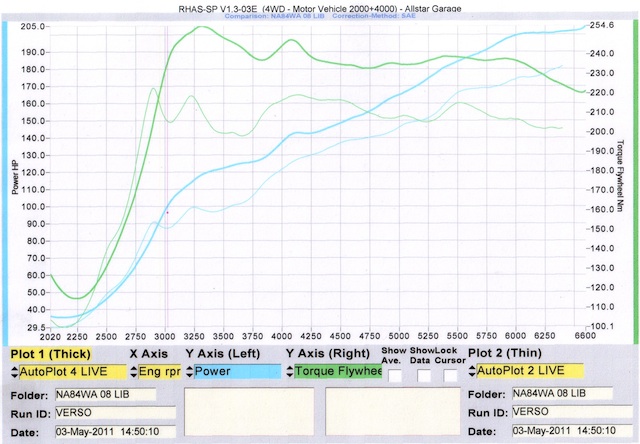Click the Plot 2 Date field

[x=572, y=430]
